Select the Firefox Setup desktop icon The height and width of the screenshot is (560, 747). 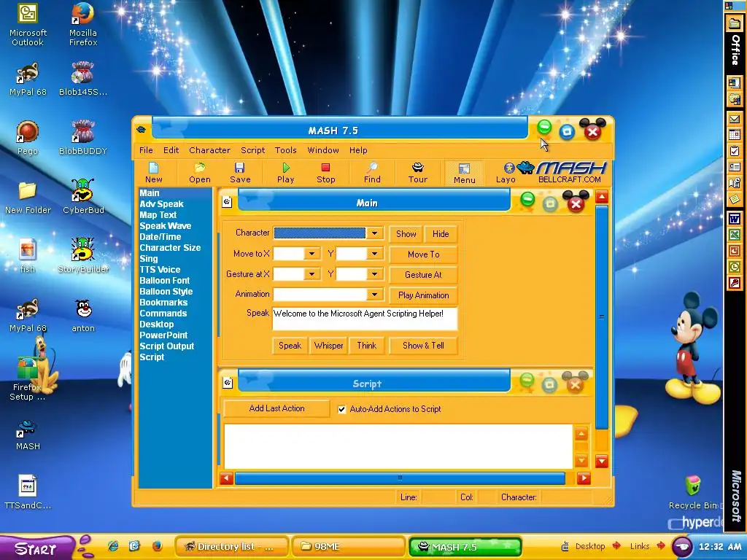pyautogui.click(x=28, y=378)
